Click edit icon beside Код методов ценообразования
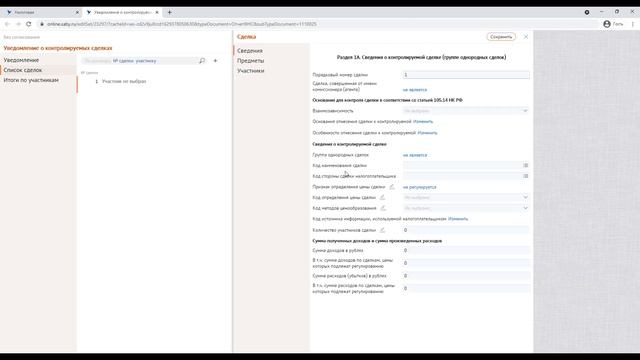 (383, 208)
